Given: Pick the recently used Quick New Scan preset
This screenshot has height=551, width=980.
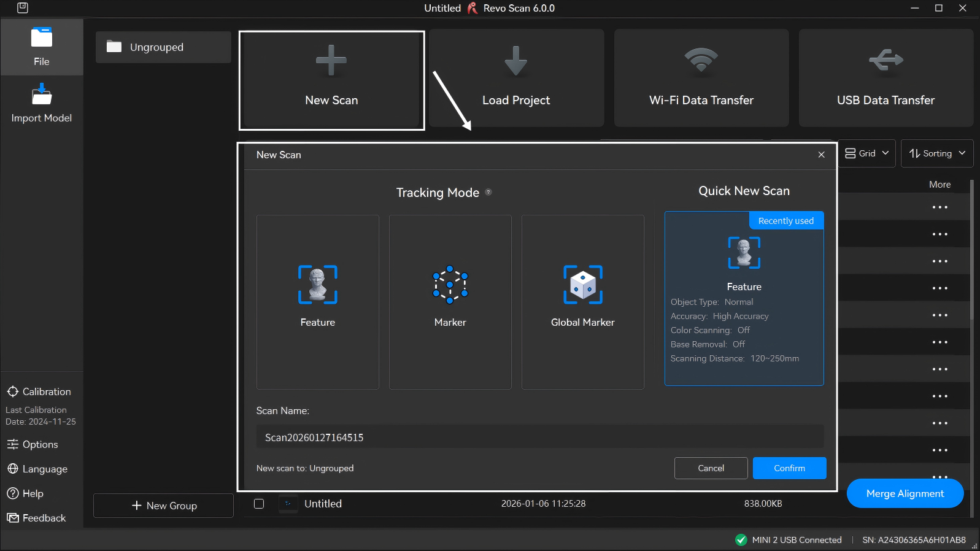Looking at the screenshot, I should (x=744, y=299).
